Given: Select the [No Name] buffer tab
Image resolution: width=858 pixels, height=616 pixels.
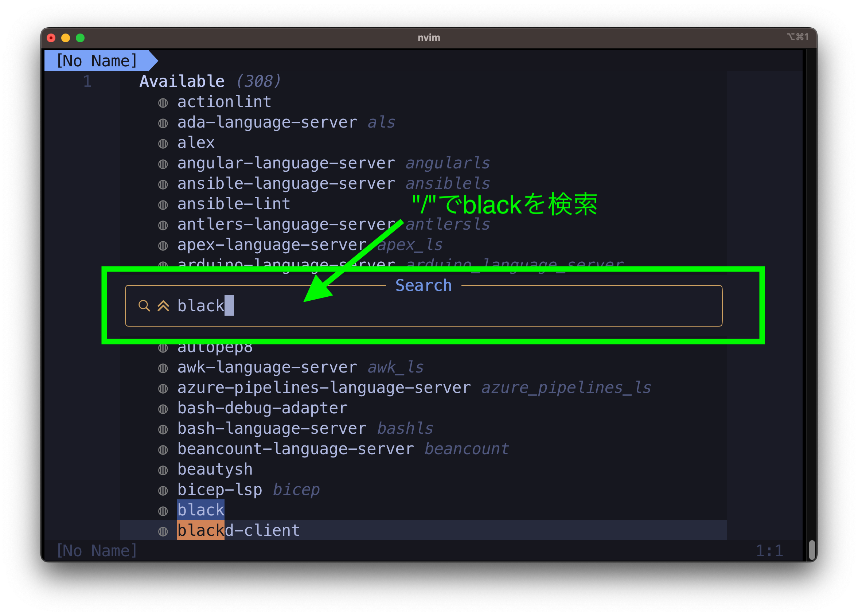Looking at the screenshot, I should [x=101, y=61].
